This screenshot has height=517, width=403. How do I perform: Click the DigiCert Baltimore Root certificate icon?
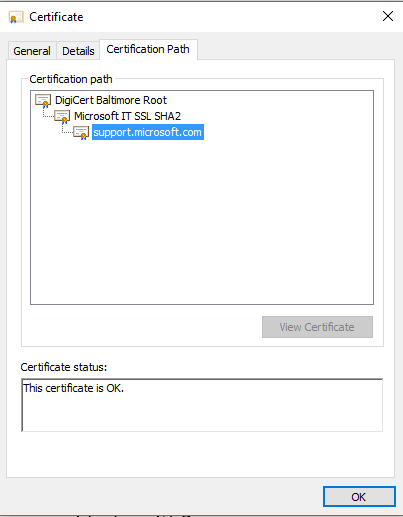tap(43, 101)
